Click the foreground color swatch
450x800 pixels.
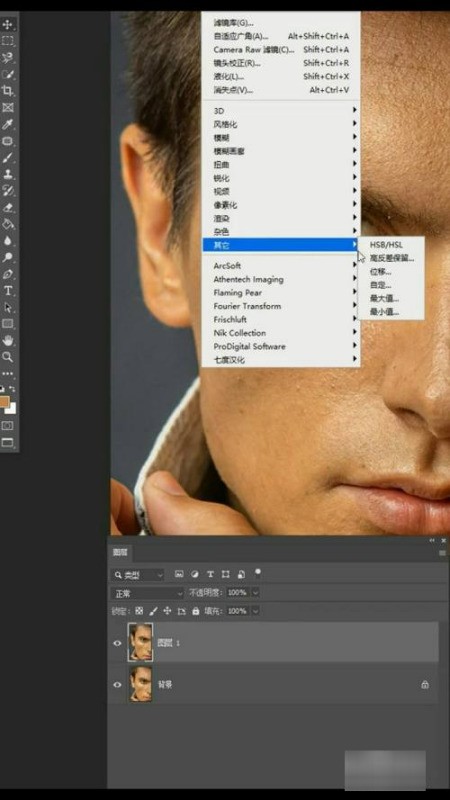click(x=4, y=402)
